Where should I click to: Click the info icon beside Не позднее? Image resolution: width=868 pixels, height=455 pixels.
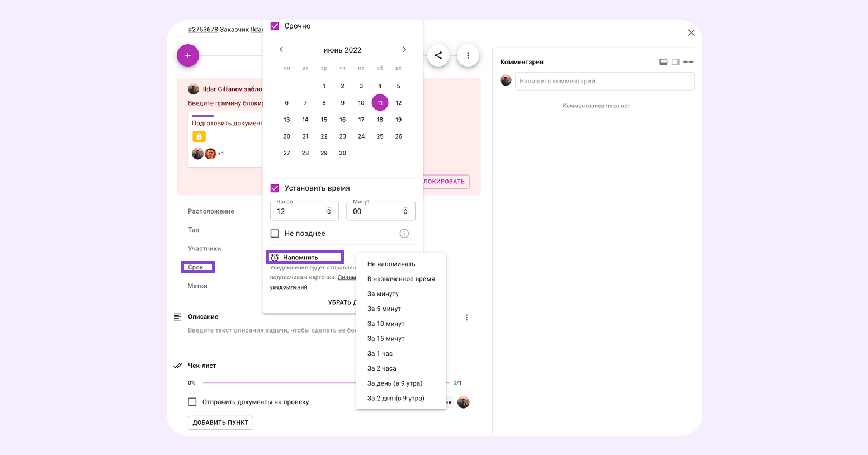(x=404, y=234)
